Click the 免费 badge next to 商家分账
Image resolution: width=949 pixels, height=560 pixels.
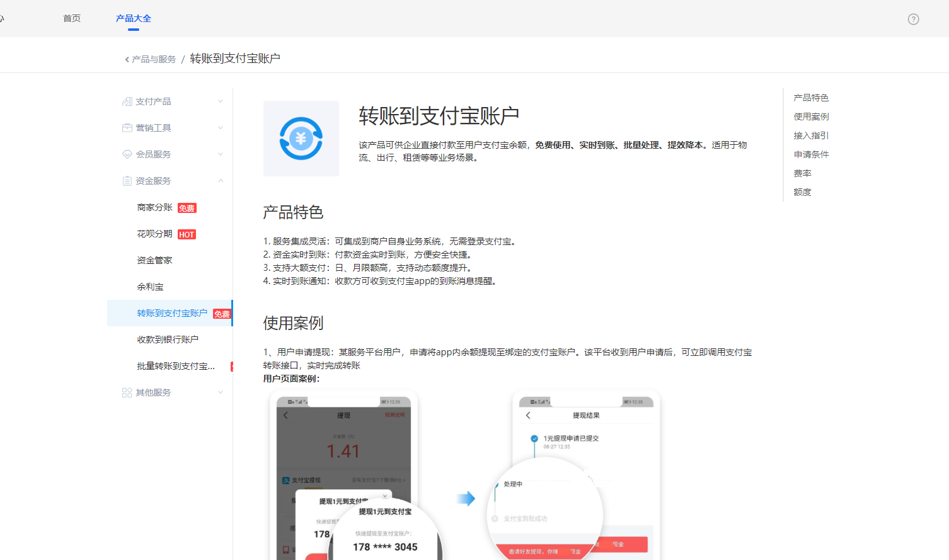[x=187, y=208]
